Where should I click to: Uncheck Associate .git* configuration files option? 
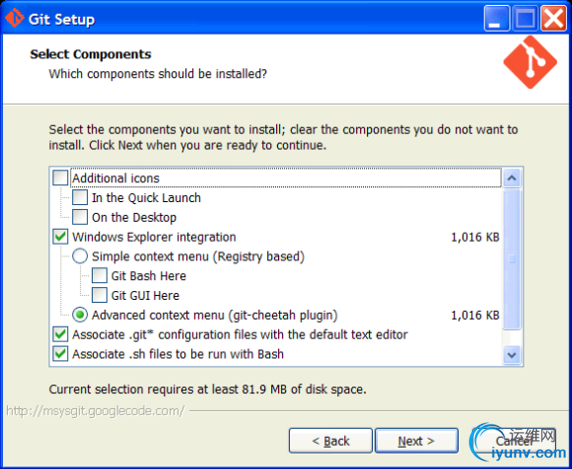click(x=60, y=334)
